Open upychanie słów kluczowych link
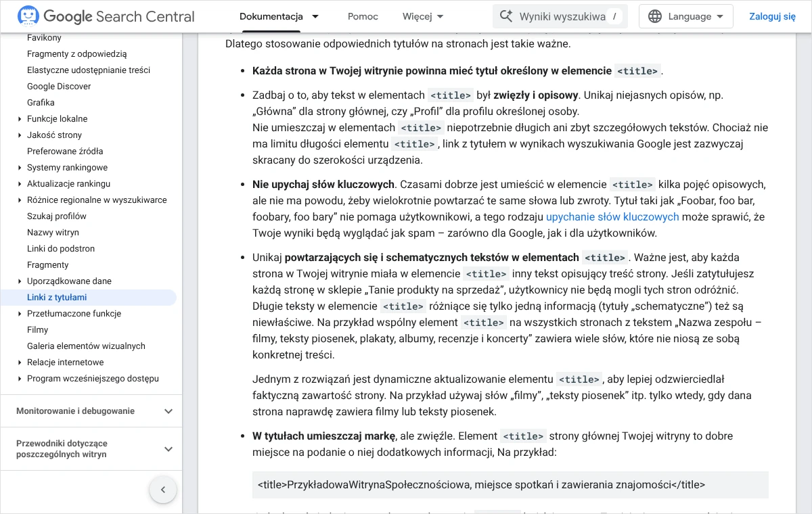 point(612,216)
